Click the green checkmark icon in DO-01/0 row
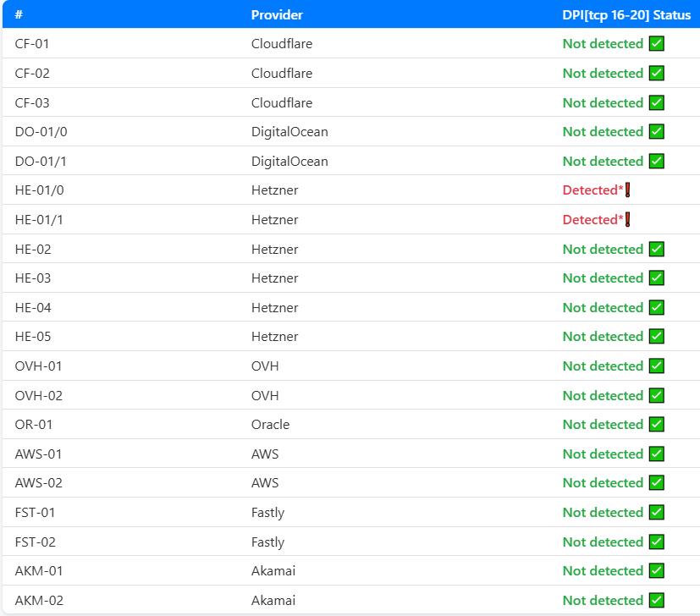Viewport: 700px width, 616px height. pos(656,132)
